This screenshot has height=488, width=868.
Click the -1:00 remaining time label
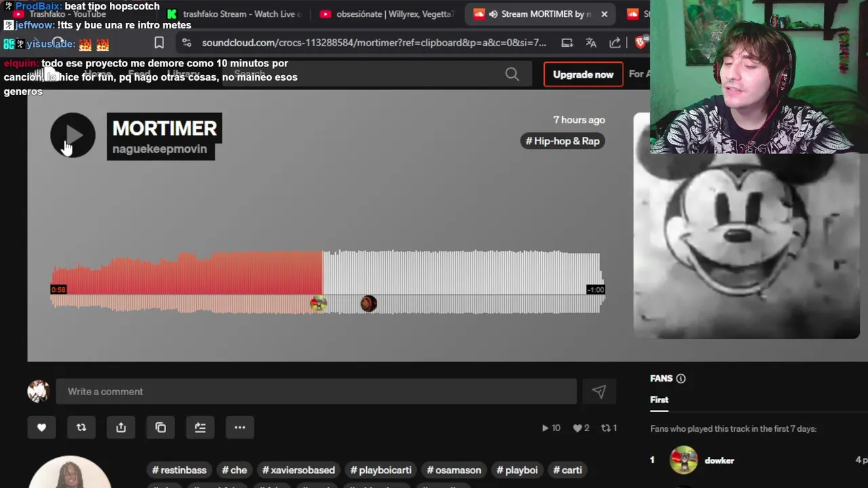point(595,289)
